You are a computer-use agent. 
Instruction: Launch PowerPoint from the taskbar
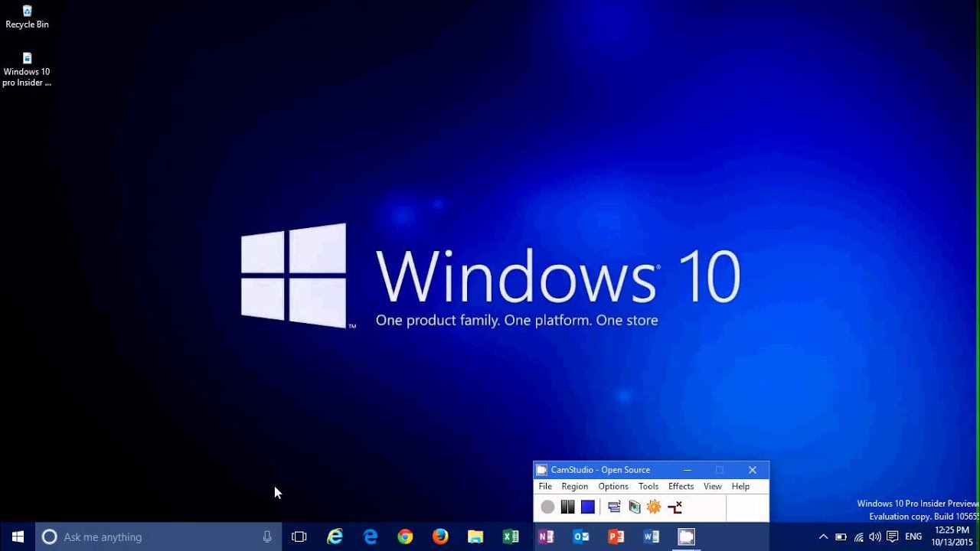click(x=616, y=536)
